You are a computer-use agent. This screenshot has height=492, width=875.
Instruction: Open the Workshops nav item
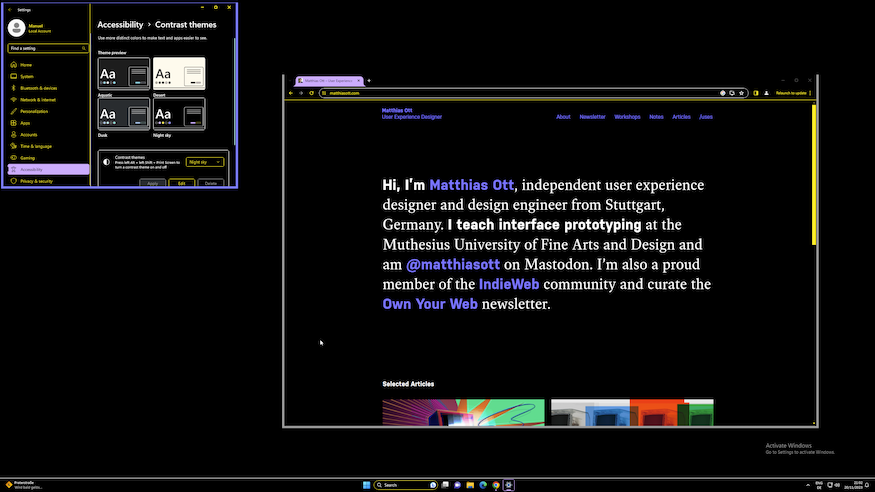click(x=627, y=117)
